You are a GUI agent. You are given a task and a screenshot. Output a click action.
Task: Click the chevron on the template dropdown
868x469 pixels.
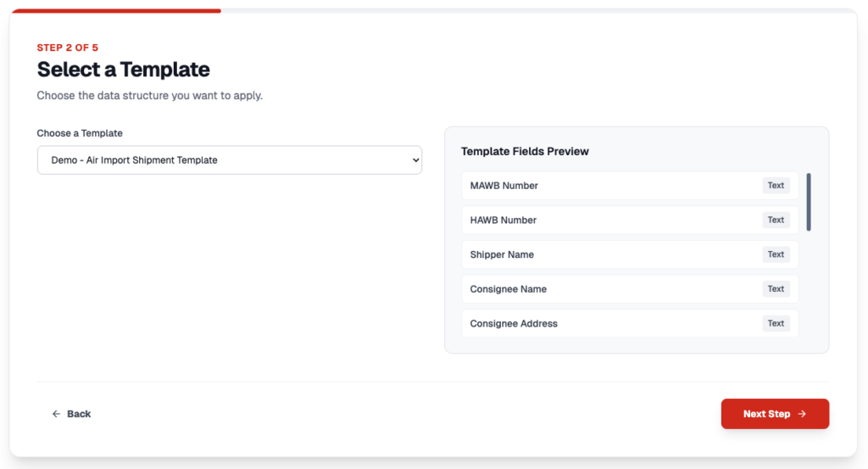415,160
